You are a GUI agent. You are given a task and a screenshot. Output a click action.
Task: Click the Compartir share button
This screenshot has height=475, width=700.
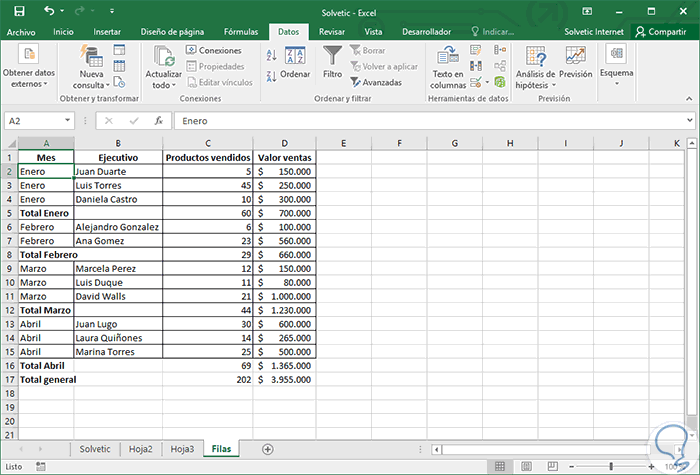click(x=666, y=32)
